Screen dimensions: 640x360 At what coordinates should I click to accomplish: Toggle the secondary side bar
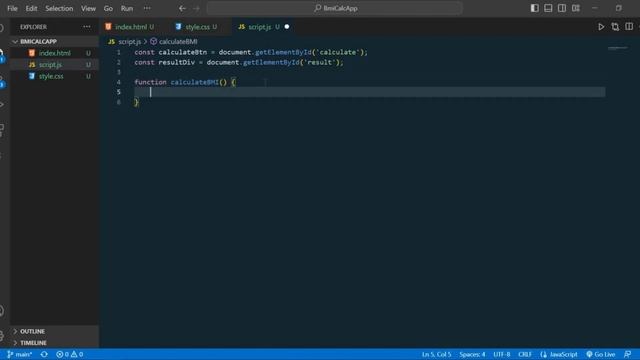[562, 8]
